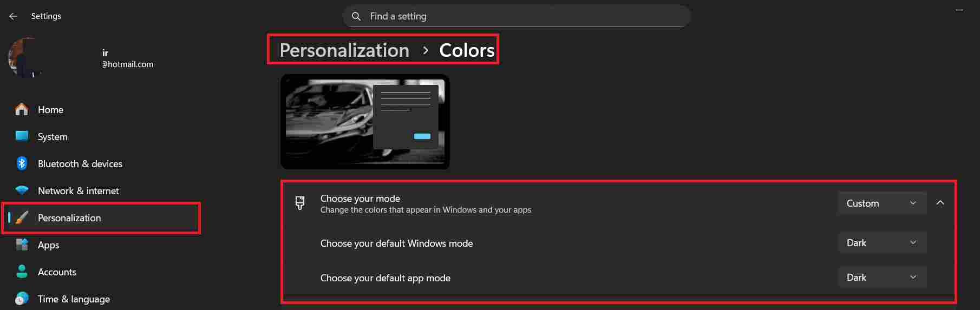
Task: Click the Network wifi icon
Action: 22,190
